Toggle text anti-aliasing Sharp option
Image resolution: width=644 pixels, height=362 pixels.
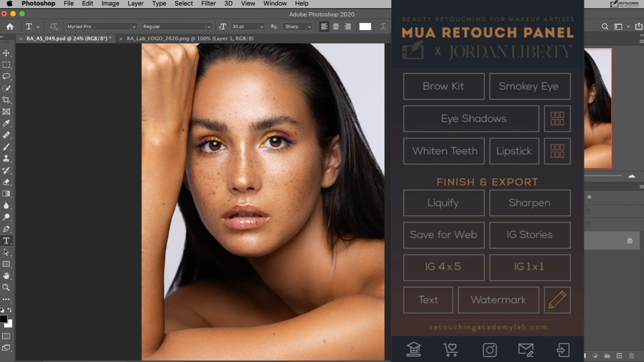(x=297, y=26)
